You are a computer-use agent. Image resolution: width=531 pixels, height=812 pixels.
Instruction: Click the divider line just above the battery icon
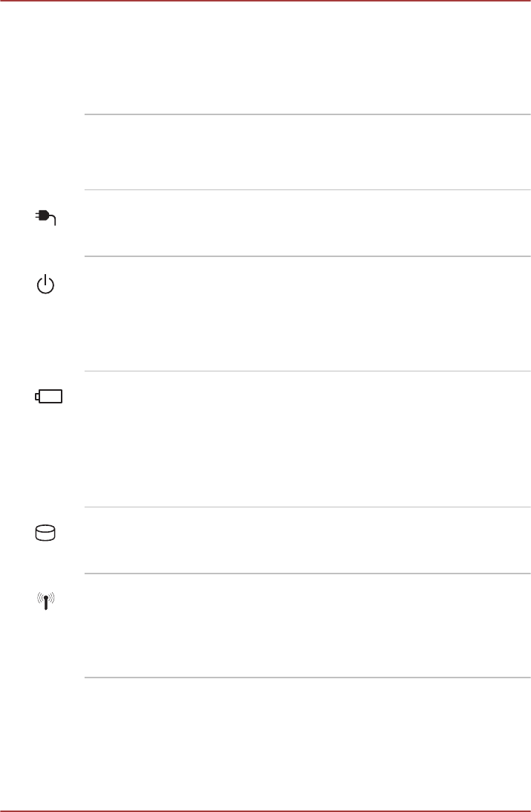[x=307, y=371]
